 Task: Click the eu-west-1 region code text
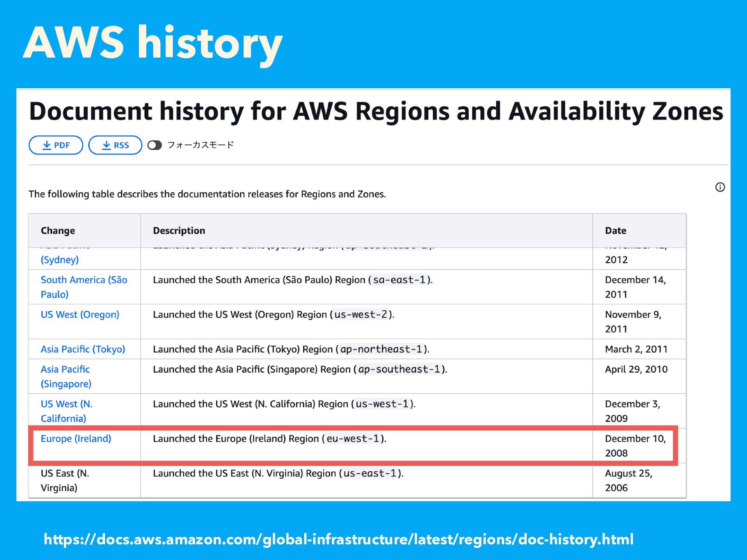tap(352, 439)
